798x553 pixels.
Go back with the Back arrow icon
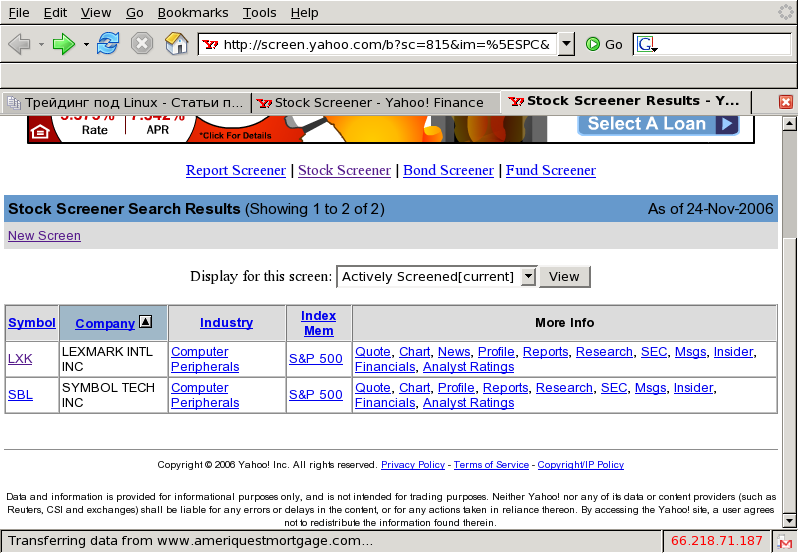[19, 44]
